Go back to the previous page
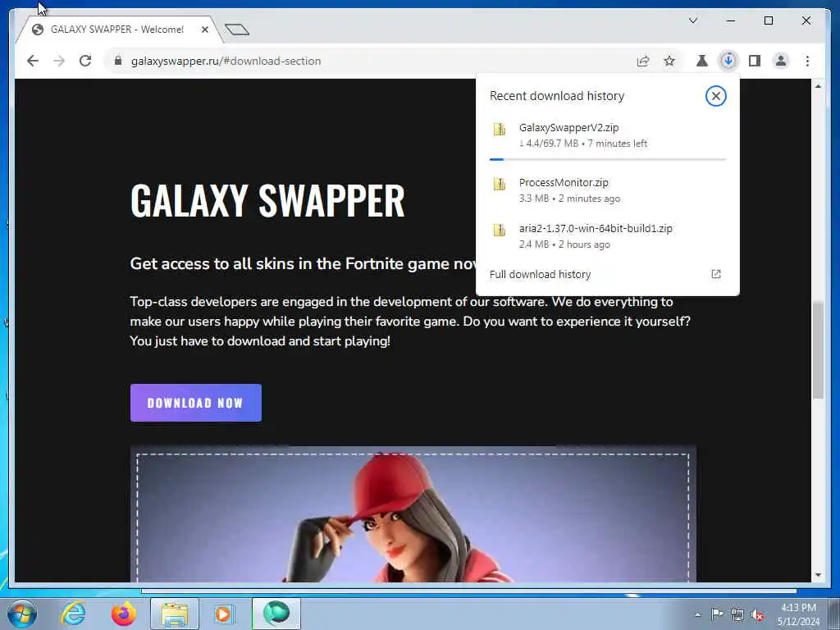This screenshot has height=630, width=840. click(33, 61)
